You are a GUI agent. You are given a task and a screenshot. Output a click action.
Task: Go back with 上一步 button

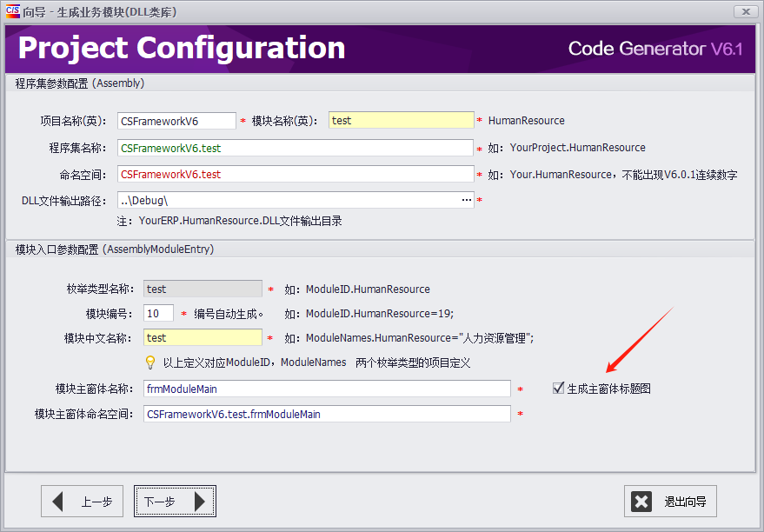(x=82, y=502)
